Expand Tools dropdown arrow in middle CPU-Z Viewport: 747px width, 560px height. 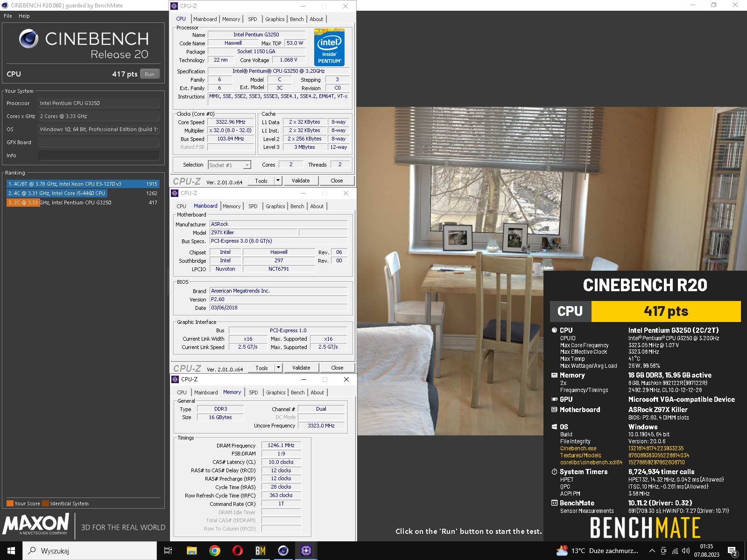279,368
